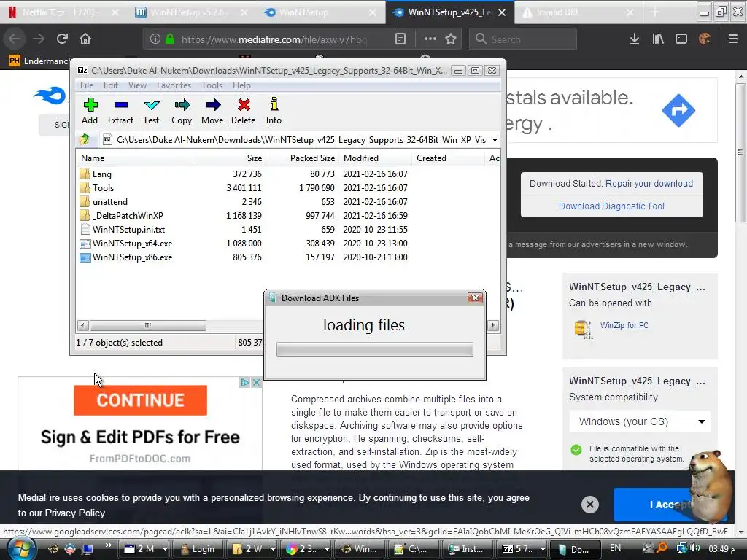Open Firefox hamburger menu
The height and width of the screenshot is (560, 747).
(733, 39)
